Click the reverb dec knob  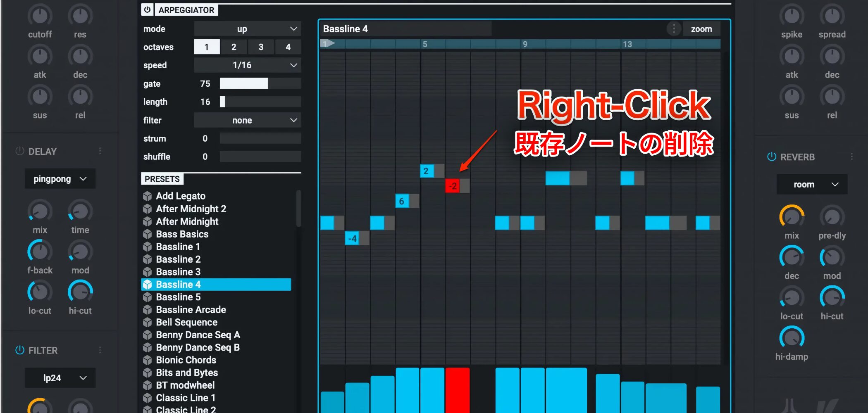(792, 257)
